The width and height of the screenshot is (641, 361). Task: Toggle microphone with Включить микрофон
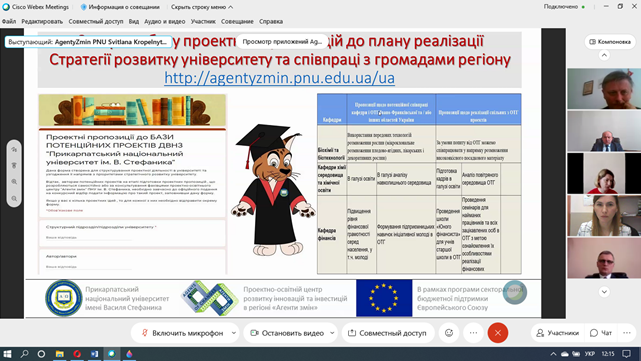[182, 333]
